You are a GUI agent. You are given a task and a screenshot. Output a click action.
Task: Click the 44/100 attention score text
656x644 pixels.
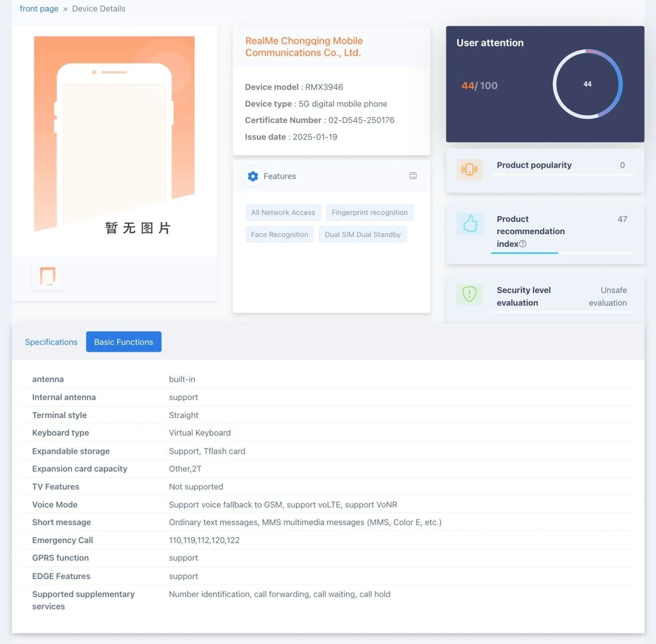coord(480,86)
